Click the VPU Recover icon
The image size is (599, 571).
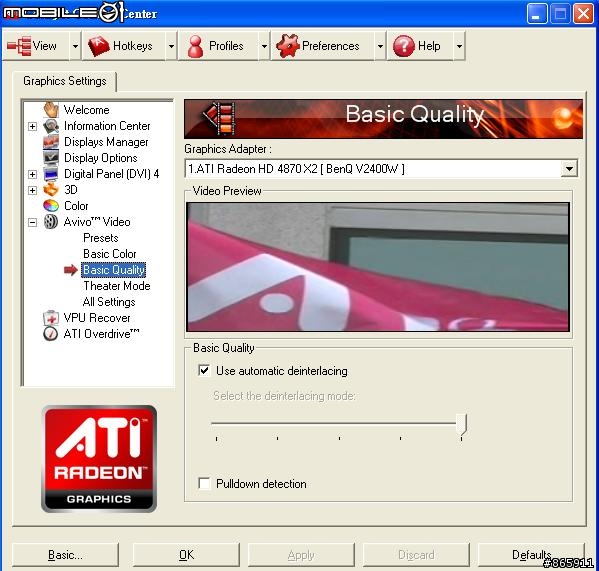[x=51, y=318]
